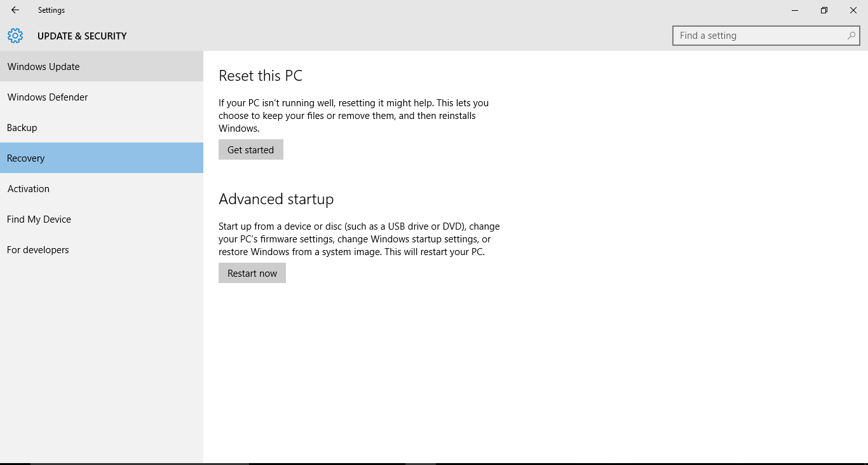Click the Settings title in the title bar

point(51,10)
